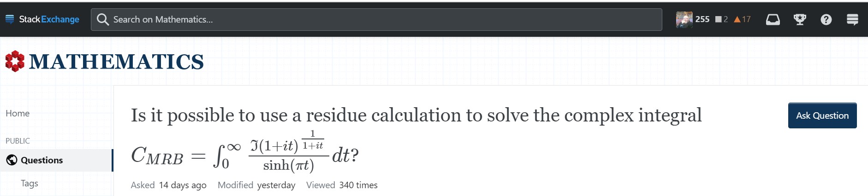Screen dimensions: 868x196
Task: Click the Mathematics site logo
Action: (105, 62)
